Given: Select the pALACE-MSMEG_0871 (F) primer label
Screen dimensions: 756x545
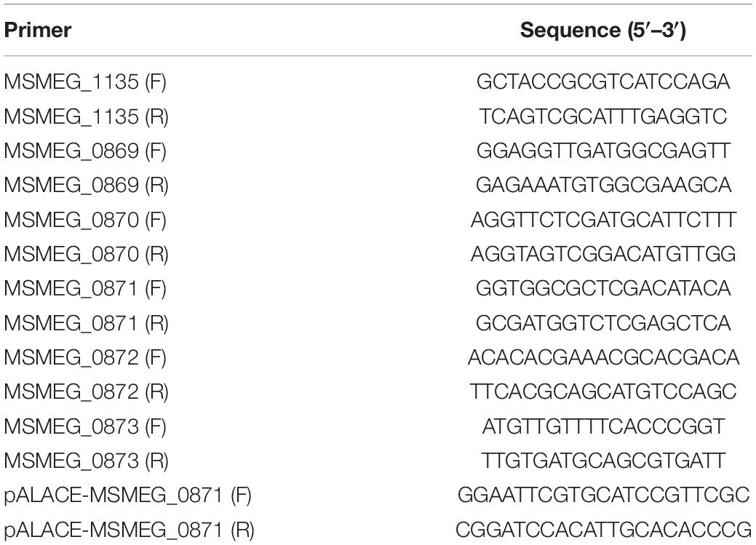Looking at the screenshot, I should coord(128,496).
